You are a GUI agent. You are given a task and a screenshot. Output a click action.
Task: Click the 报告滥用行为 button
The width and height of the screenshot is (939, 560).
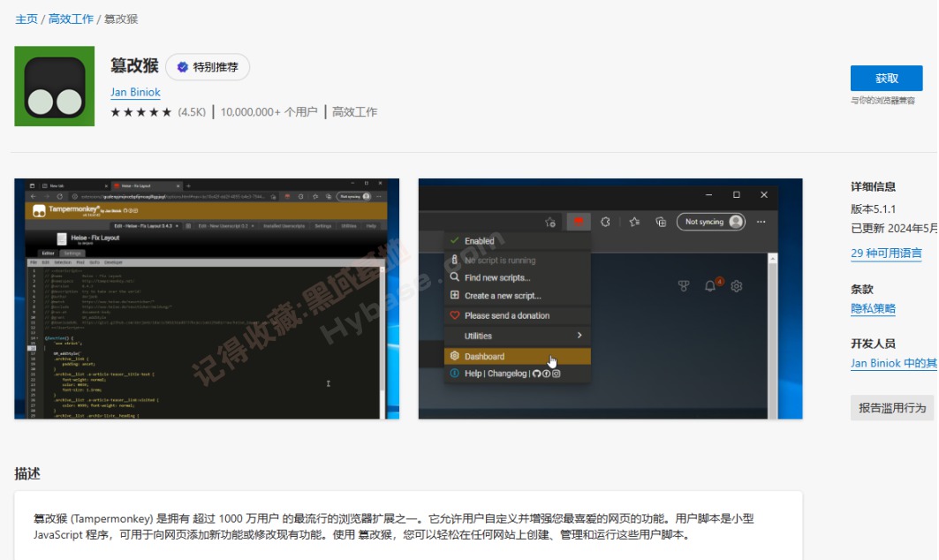892,408
